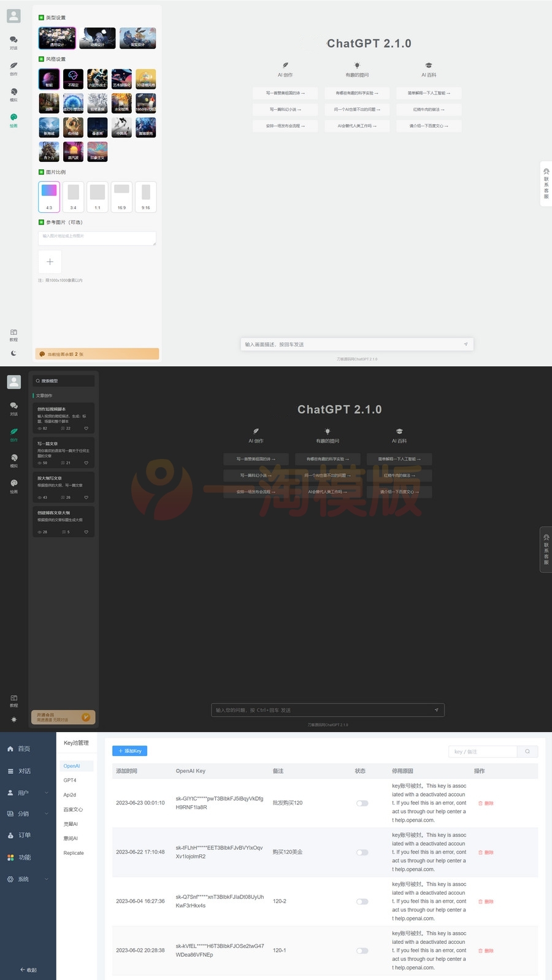552x980 pixels.
Task: Pick the 中国画 style thumbnail
Action: point(121,128)
